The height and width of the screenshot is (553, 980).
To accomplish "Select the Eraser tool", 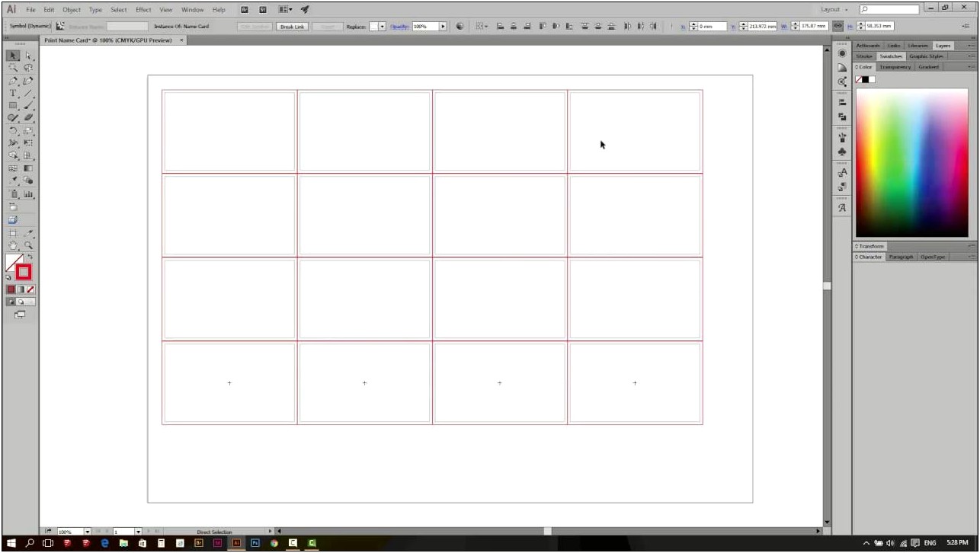I will pos(28,117).
